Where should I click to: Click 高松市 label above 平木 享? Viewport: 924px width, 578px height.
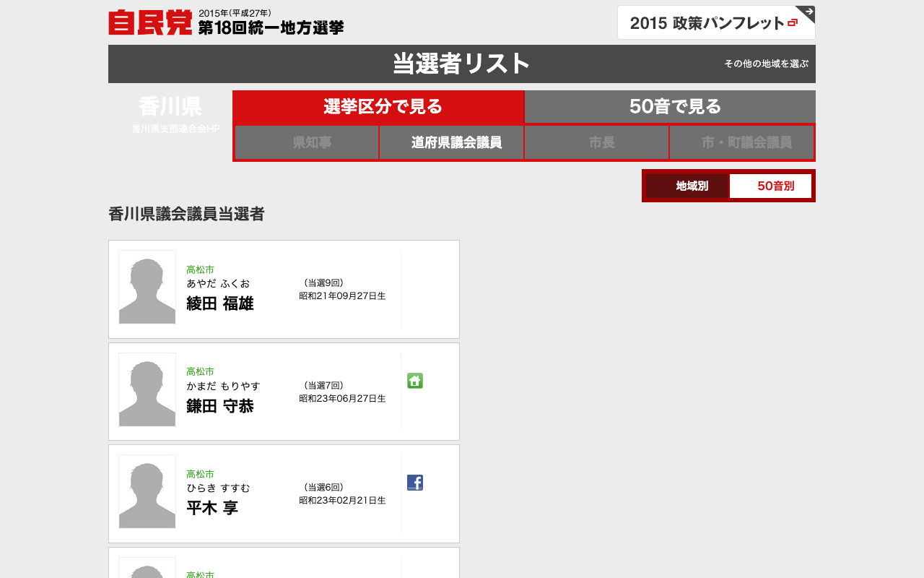[200, 474]
